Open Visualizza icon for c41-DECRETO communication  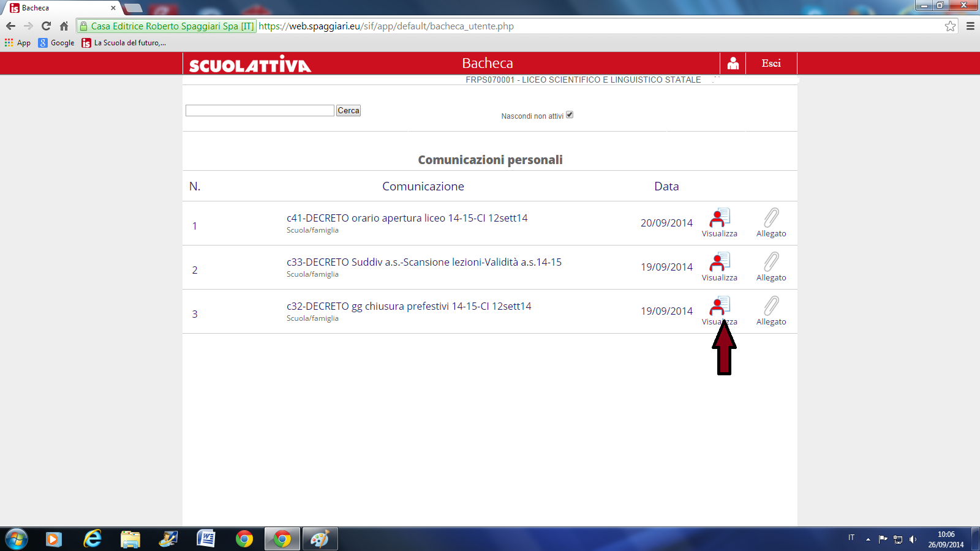pyautogui.click(x=719, y=218)
